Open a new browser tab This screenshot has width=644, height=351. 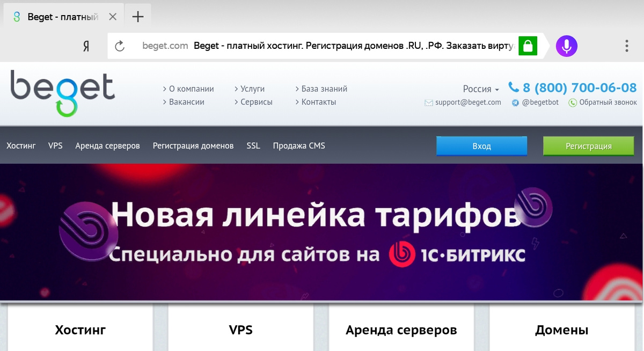point(138,17)
